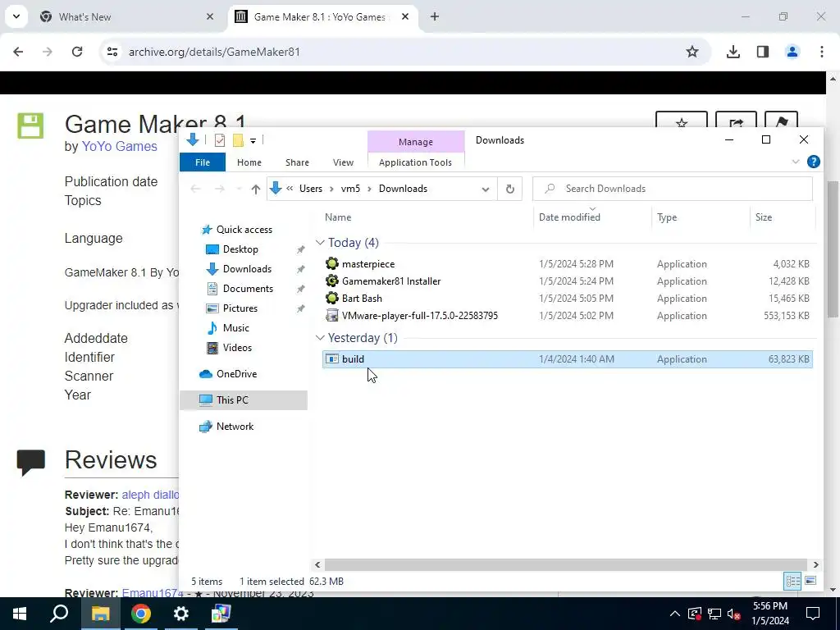This screenshot has width=840, height=630.
Task: Select the Bart Bash application icon
Action: [x=332, y=299]
